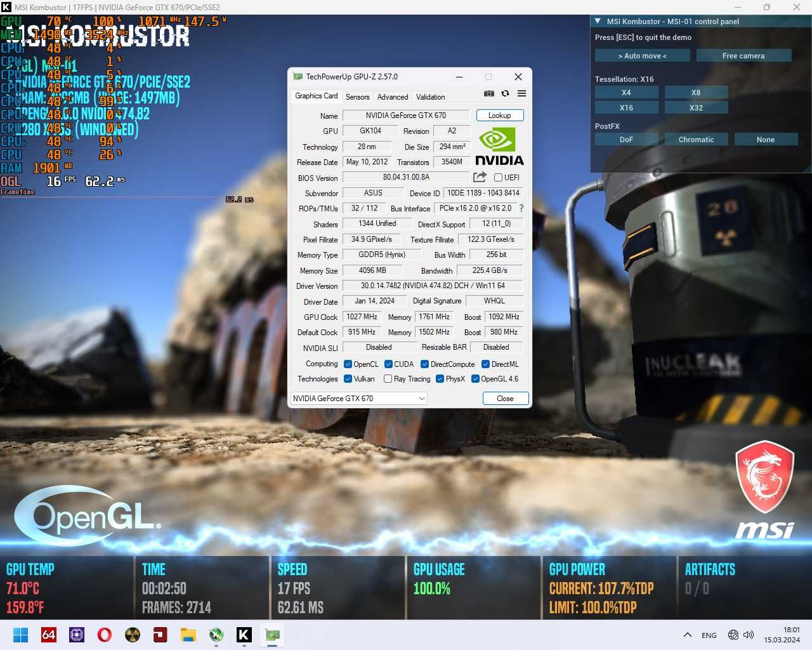The image size is (812, 650).
Task: Click the Bus Interface question mark icon
Action: 521,208
